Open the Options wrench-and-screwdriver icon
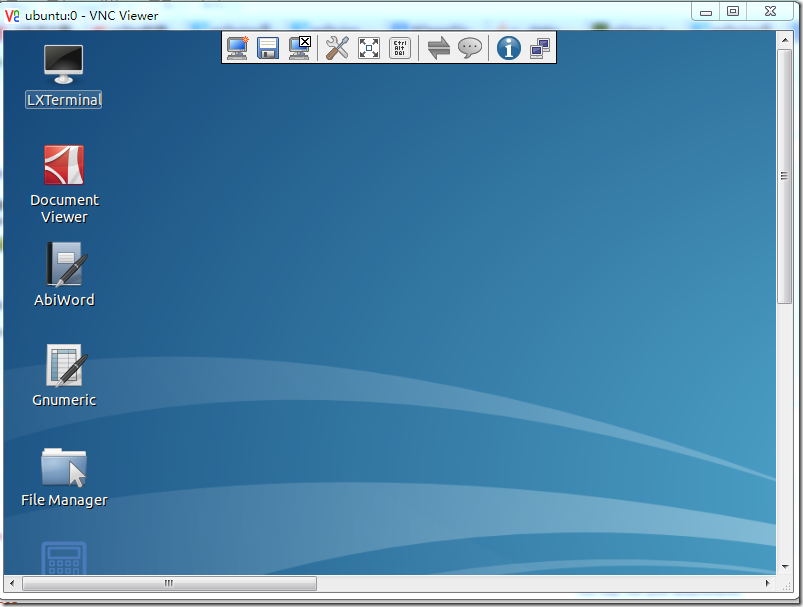The image size is (803, 607). click(x=337, y=48)
